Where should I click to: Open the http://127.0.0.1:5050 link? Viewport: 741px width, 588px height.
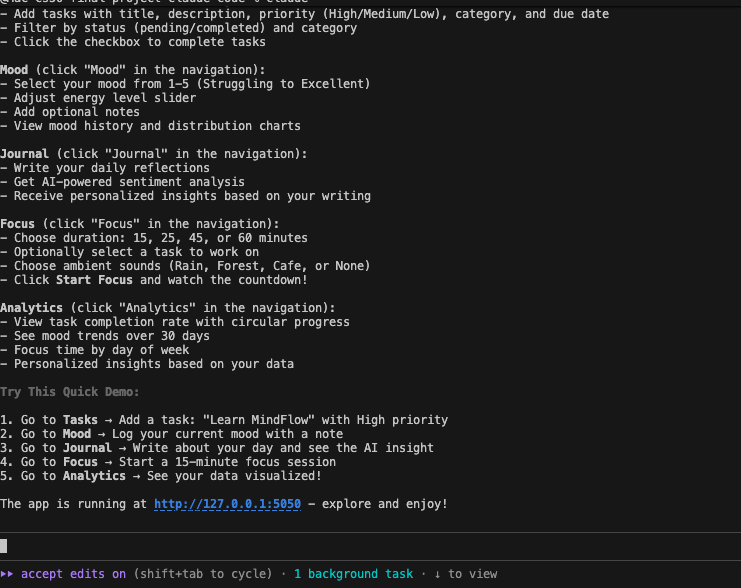(227, 504)
